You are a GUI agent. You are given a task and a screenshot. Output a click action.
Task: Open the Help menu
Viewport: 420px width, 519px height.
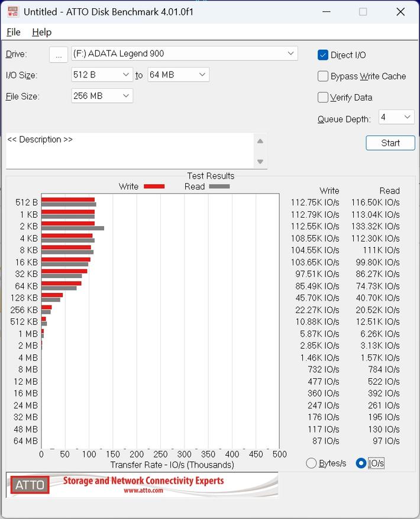[41, 32]
